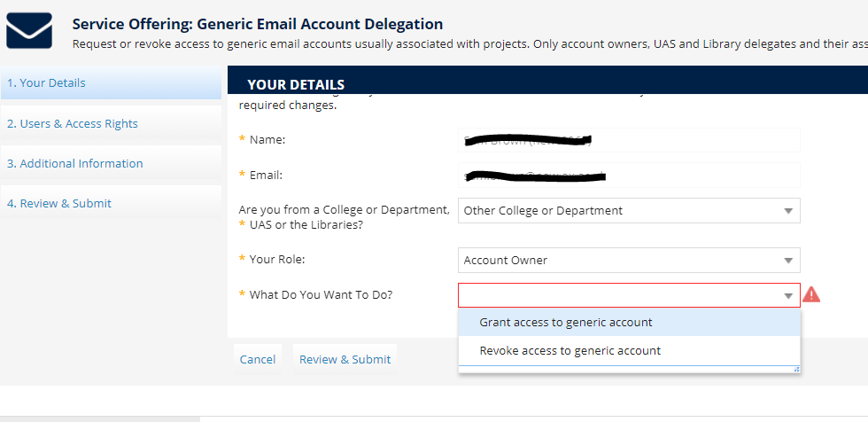This screenshot has height=422, width=868.
Task: Click the Review & Submit button below form
Action: click(x=345, y=359)
